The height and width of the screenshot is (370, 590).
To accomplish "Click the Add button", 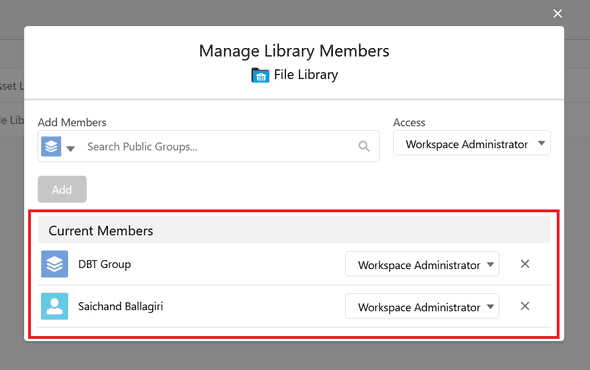I will [62, 189].
